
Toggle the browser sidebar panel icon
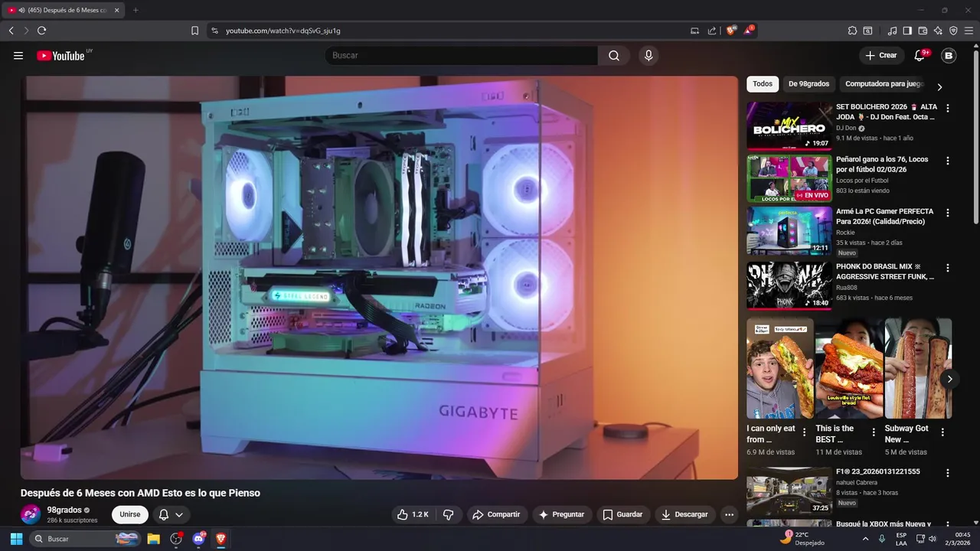[x=907, y=31]
